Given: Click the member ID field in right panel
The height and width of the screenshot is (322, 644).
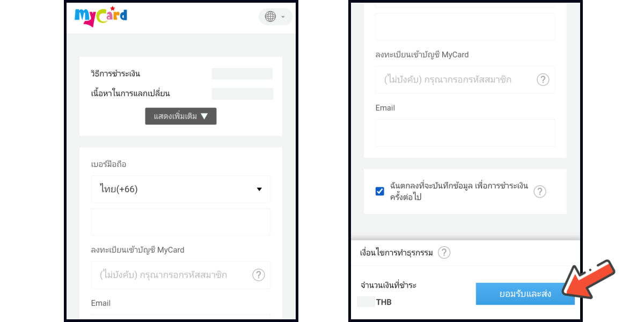Looking at the screenshot, I should point(456,80).
